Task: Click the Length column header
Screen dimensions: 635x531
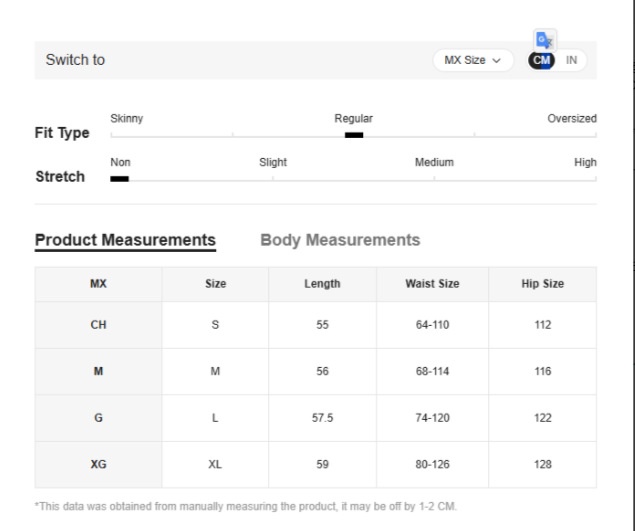Action: (x=322, y=284)
